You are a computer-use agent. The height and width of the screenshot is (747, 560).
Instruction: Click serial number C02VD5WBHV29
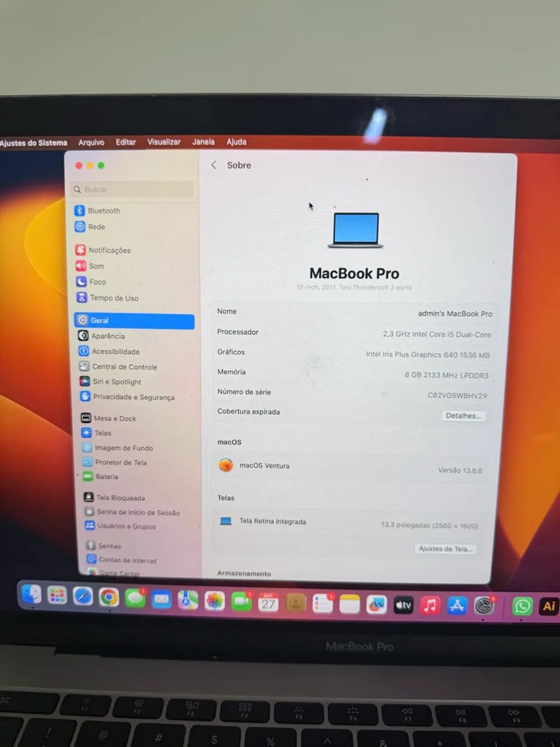pos(457,395)
